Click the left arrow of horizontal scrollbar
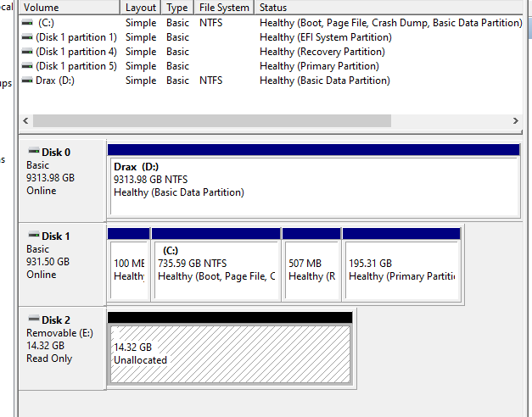 (25, 120)
